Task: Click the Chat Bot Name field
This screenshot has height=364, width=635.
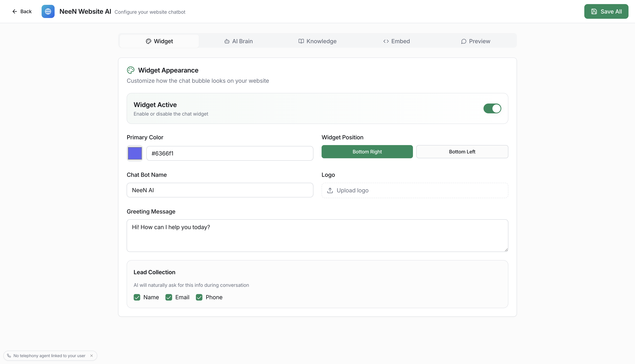Action: [220, 190]
